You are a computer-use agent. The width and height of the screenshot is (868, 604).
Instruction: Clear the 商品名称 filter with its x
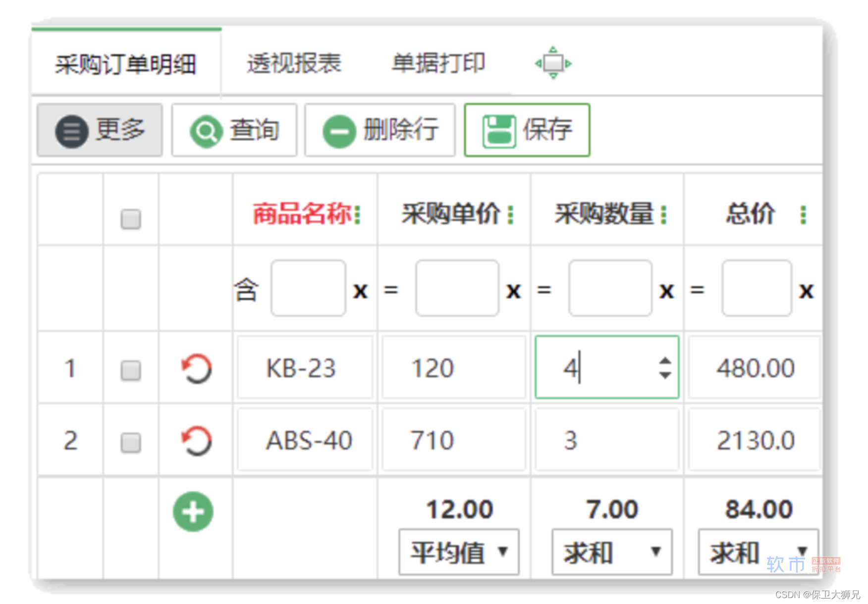[361, 291]
